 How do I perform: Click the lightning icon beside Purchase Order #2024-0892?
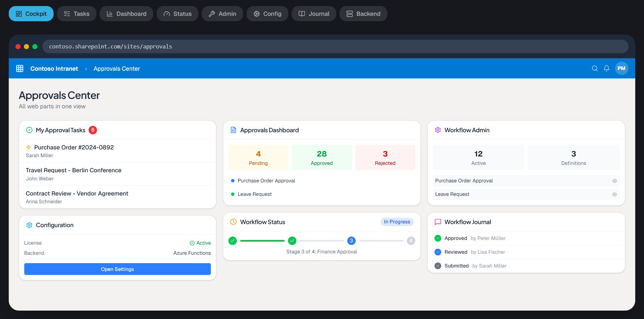pyautogui.click(x=29, y=147)
